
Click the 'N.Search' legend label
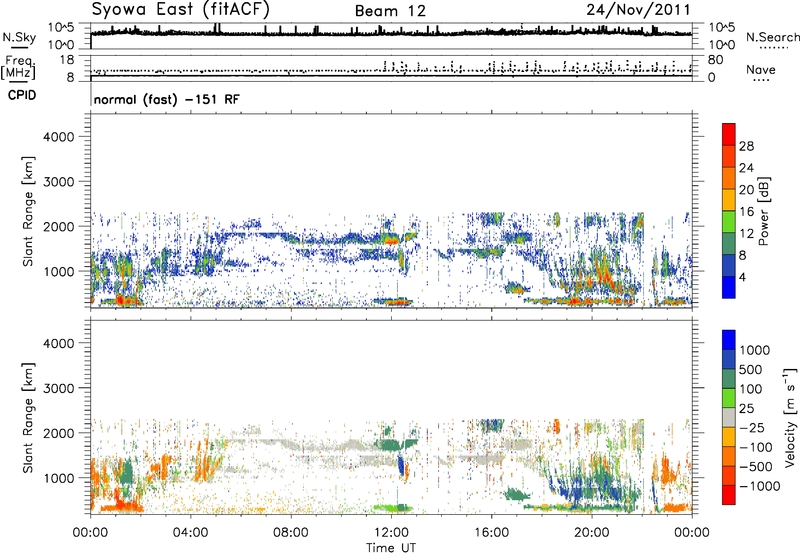tap(772, 37)
